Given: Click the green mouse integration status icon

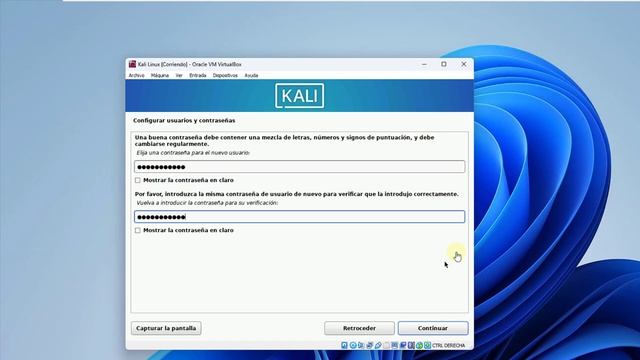Looking at the screenshot, I should click(x=419, y=345).
